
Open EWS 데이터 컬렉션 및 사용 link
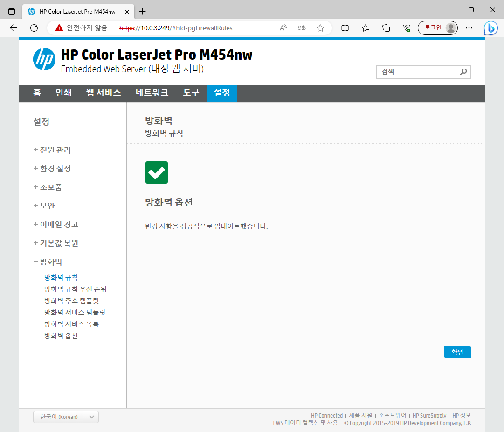click(x=305, y=423)
